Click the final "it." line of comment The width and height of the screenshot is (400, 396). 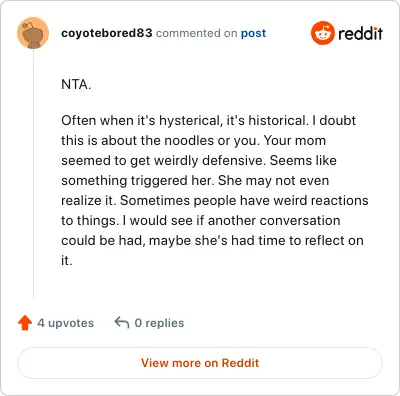pyautogui.click(x=67, y=260)
